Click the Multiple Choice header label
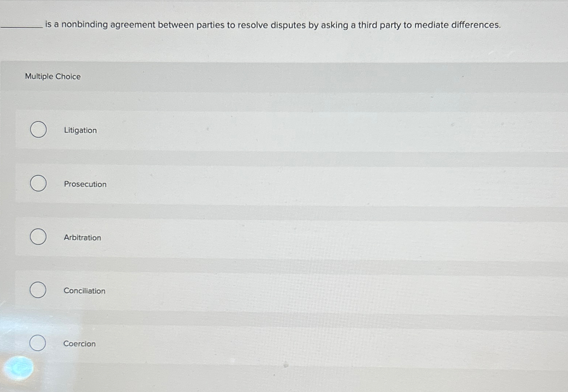Image resolution: width=568 pixels, height=392 pixels. (x=53, y=76)
